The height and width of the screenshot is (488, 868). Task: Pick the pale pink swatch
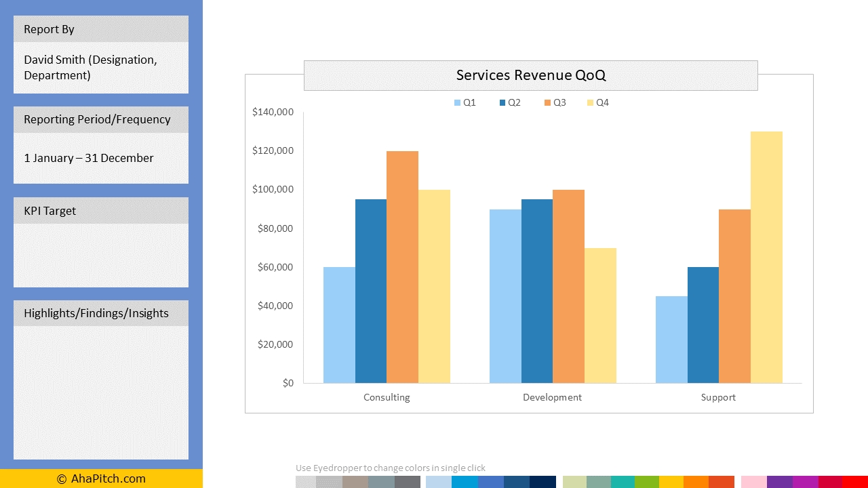754,482
